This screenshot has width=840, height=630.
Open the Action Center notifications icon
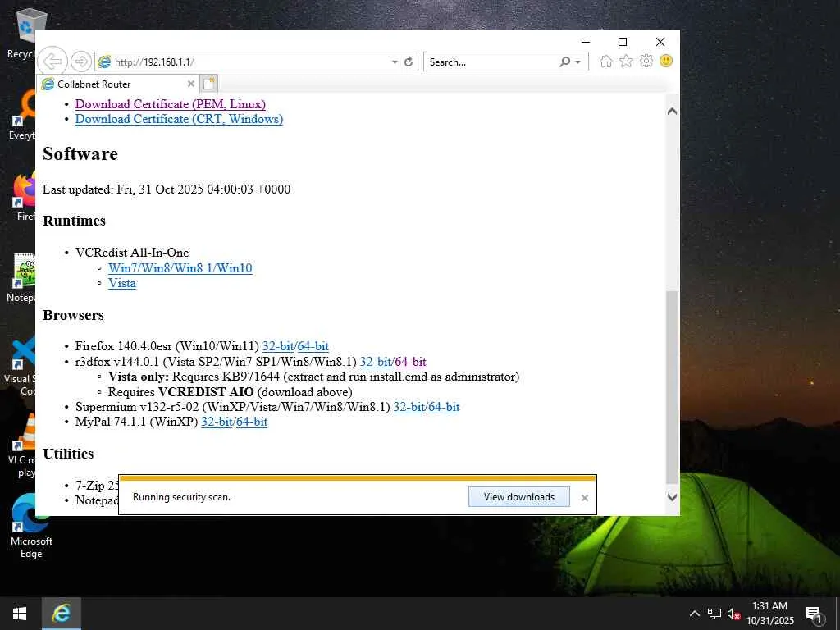coord(815,614)
